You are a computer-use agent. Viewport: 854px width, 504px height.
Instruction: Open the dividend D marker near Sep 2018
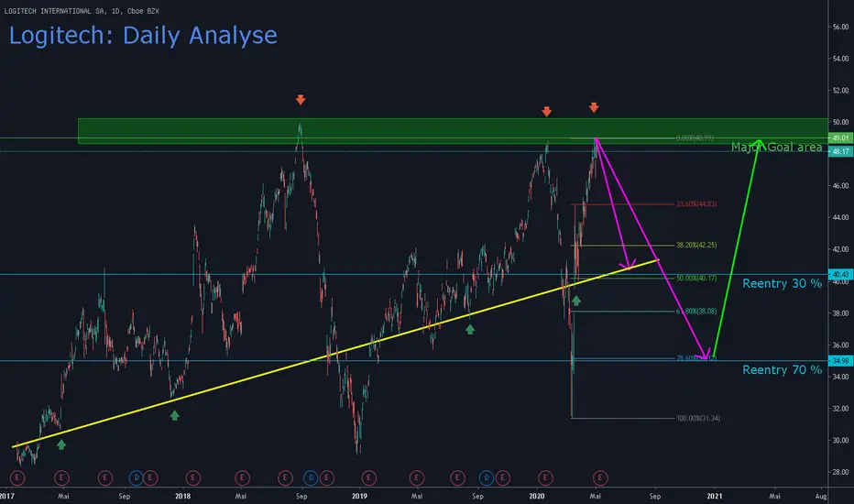click(311, 477)
